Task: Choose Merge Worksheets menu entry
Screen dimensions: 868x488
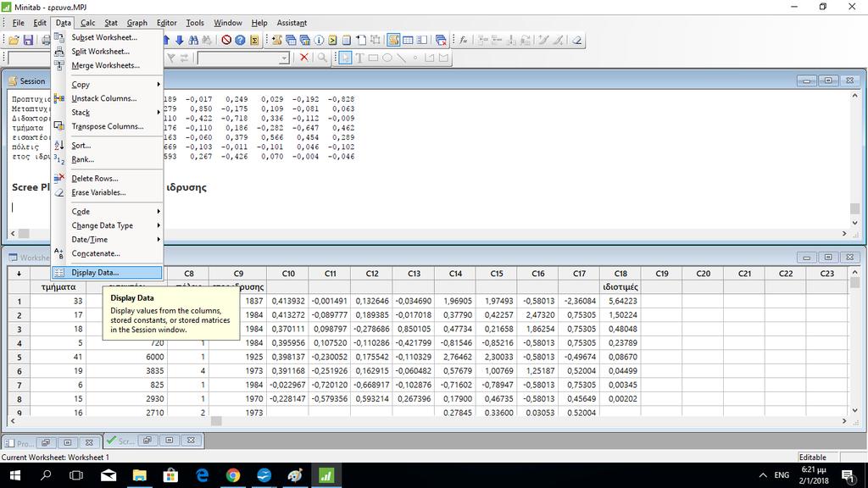Action: [107, 65]
